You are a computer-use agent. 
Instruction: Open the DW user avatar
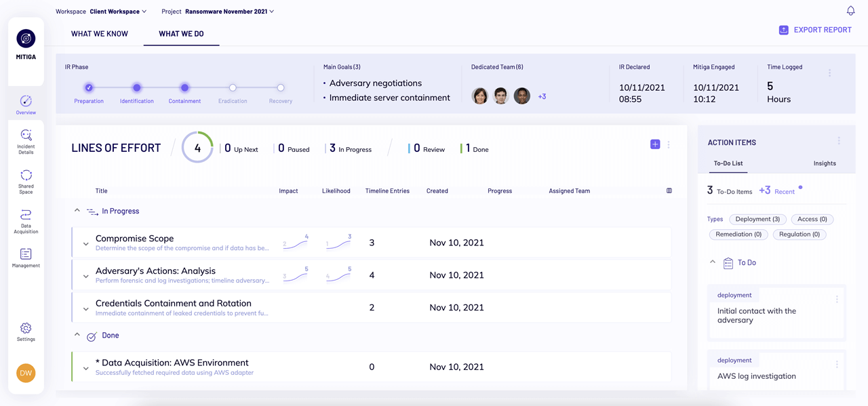[x=26, y=373]
